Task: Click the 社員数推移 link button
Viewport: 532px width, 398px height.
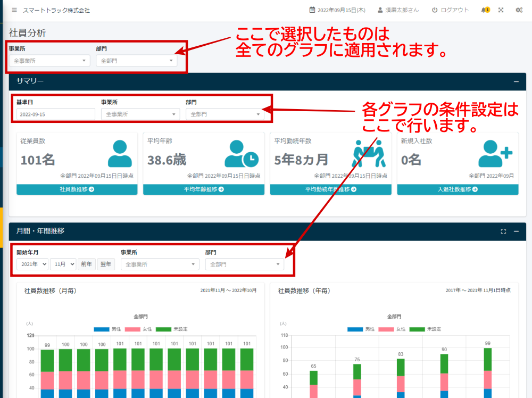Action: (77, 189)
